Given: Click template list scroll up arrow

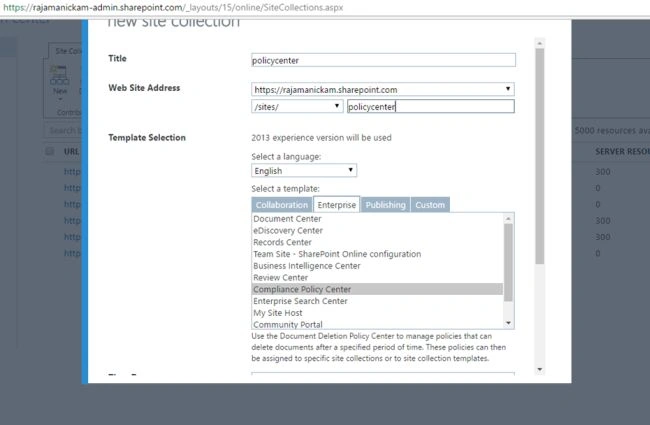Looking at the screenshot, I should pos(508,219).
